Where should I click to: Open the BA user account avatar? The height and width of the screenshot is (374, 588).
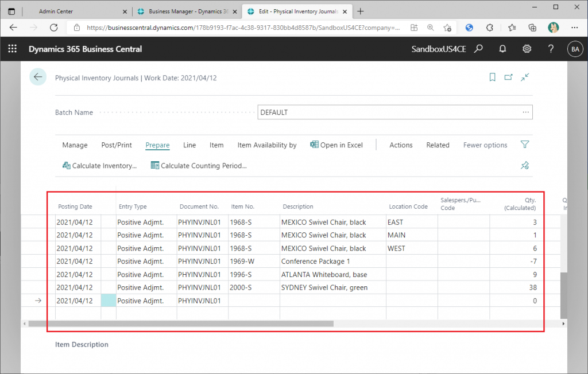tap(575, 49)
